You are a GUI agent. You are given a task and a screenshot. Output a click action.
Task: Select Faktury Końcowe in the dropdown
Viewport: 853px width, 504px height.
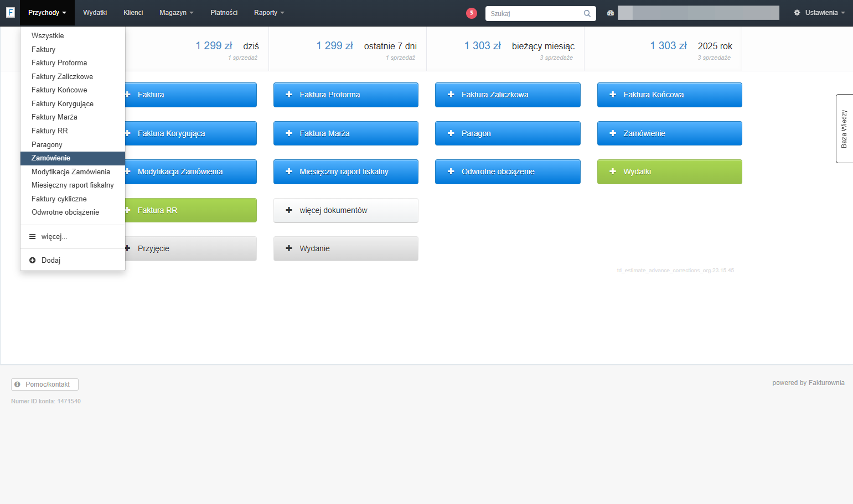pyautogui.click(x=73, y=90)
